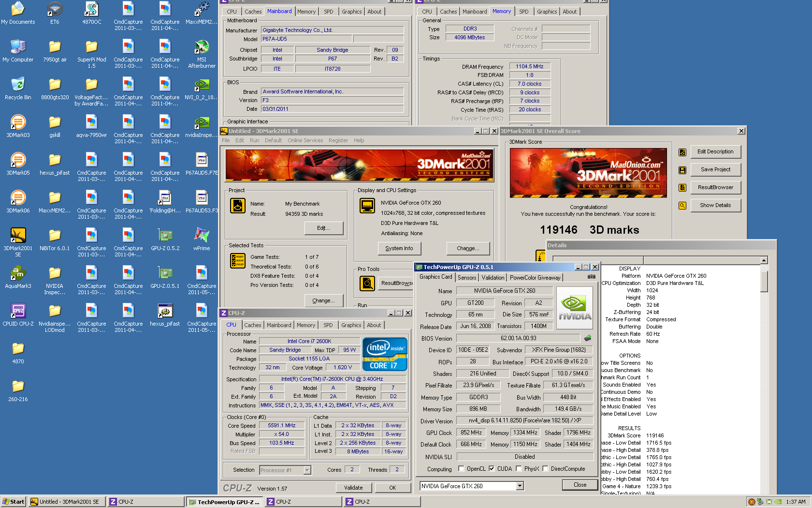Switch to Untitled - 3DMark2001 SE taskbar button
The image size is (812, 508).
tap(67, 502)
